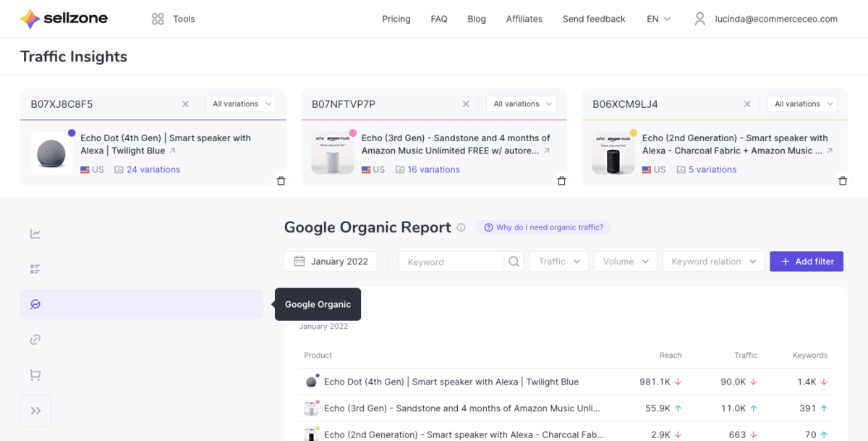Click the info icon beside Google Organic Report
The width and height of the screenshot is (868, 441).
click(461, 227)
